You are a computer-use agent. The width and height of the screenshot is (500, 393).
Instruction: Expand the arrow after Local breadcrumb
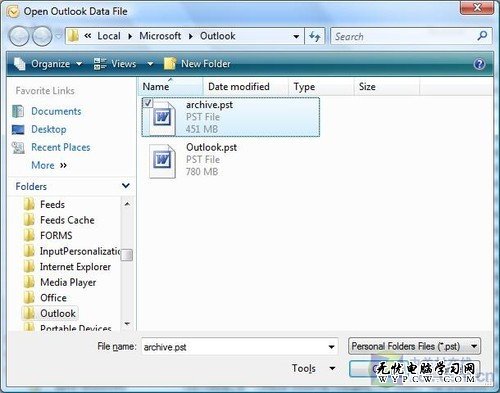(x=130, y=36)
